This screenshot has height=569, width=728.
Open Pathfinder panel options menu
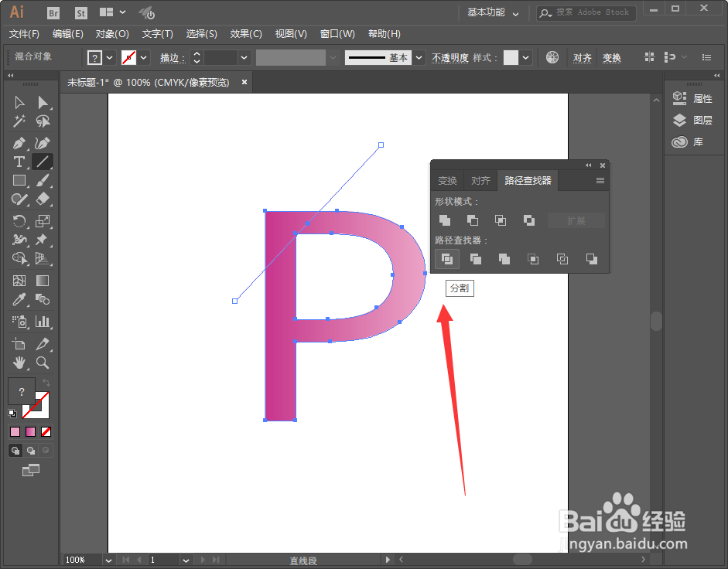click(x=600, y=181)
